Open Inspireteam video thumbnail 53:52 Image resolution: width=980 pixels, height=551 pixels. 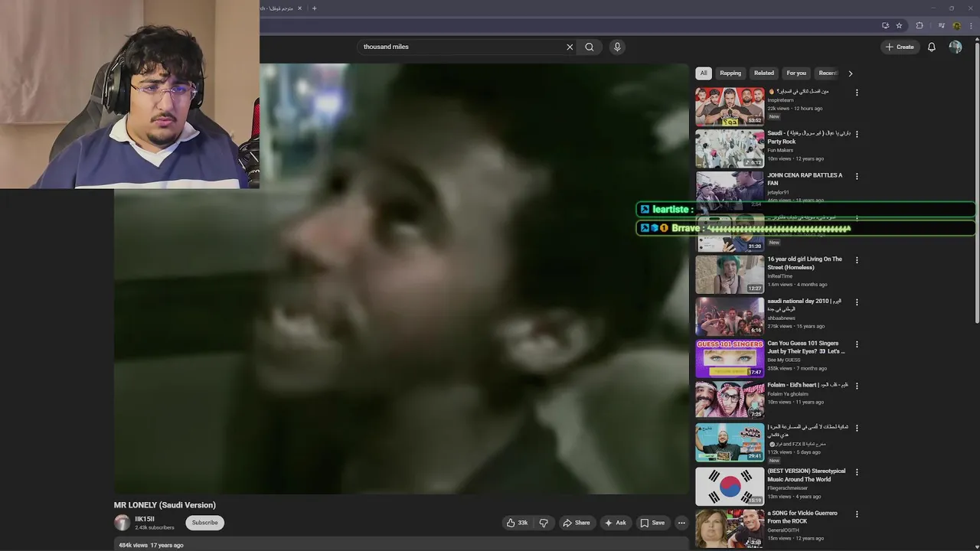[730, 106]
